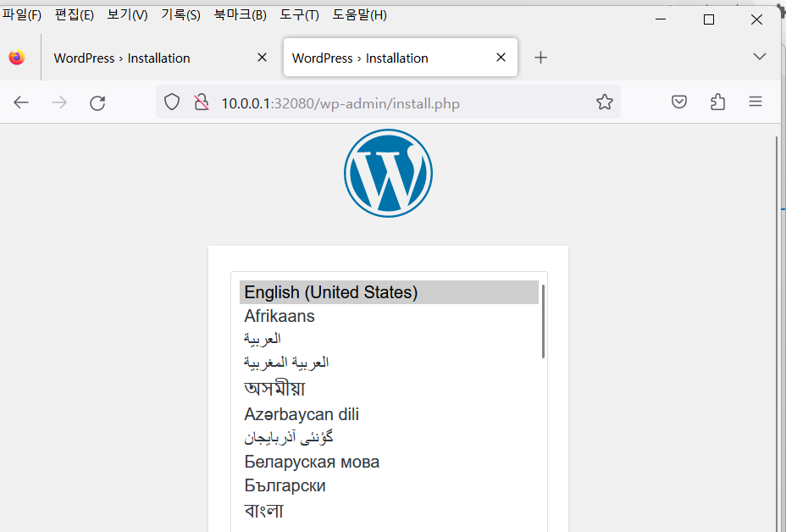Select বাংলা language option

[389, 511]
